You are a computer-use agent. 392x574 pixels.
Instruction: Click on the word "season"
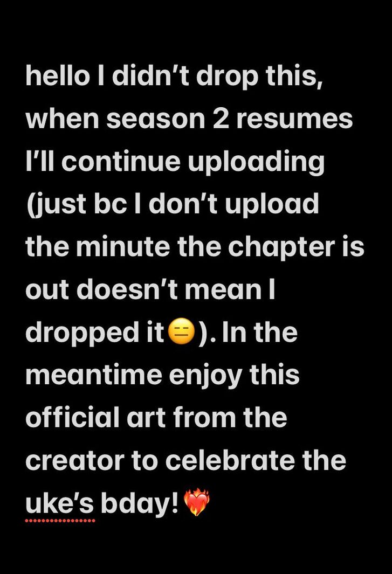pyautogui.click(x=156, y=119)
